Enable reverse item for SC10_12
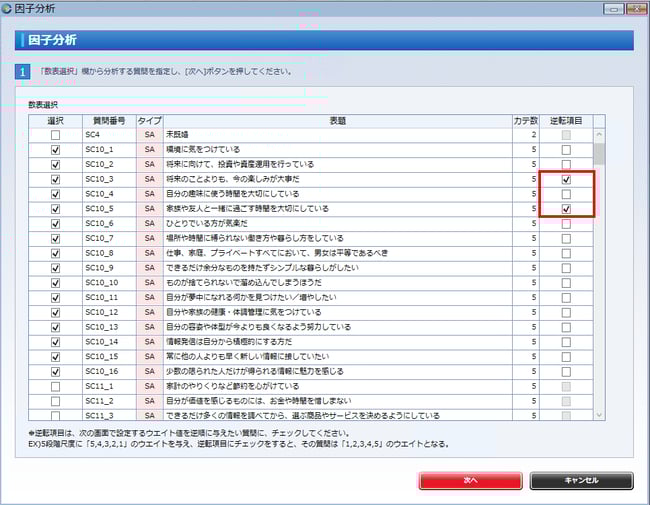 tap(566, 313)
